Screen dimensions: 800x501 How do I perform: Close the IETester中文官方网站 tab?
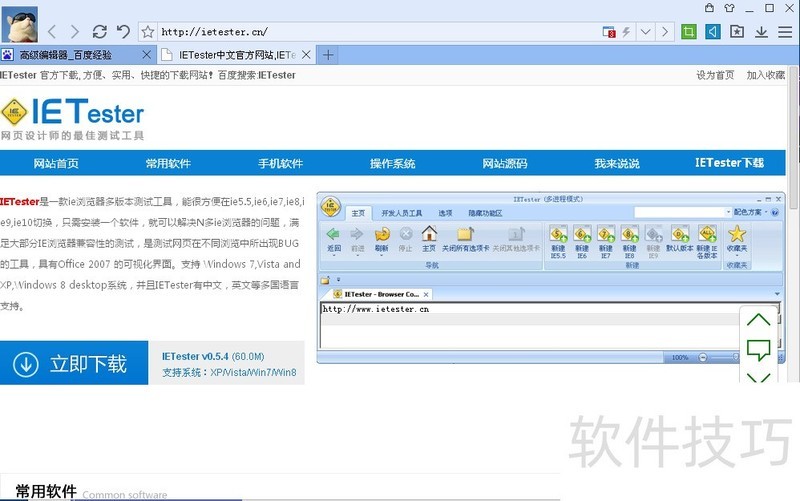click(306, 55)
